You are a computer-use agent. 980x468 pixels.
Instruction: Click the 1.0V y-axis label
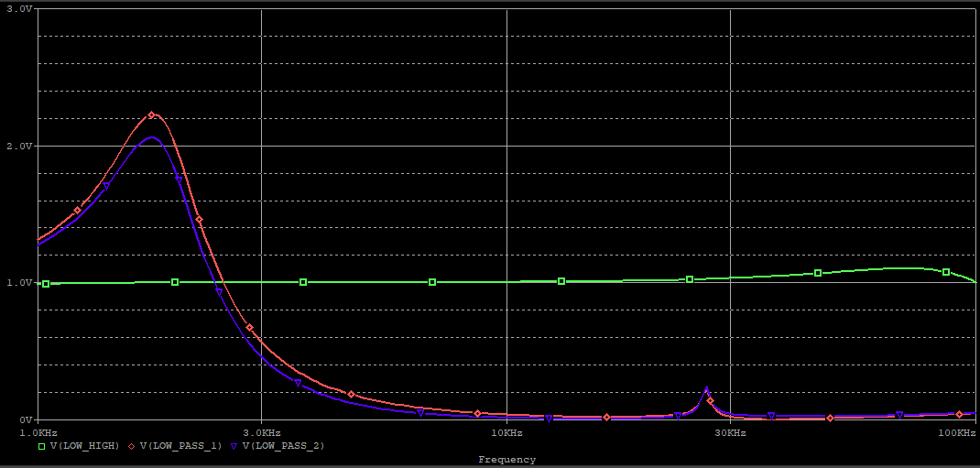(21, 282)
